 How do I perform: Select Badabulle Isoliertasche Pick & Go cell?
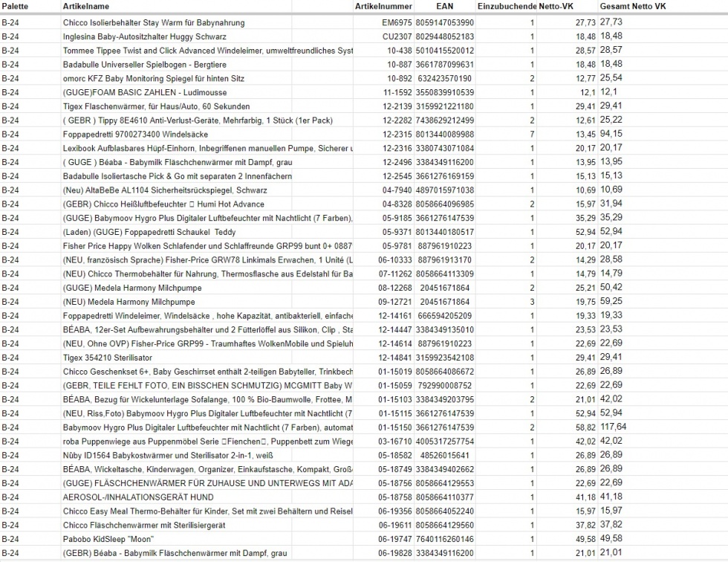[x=178, y=176]
